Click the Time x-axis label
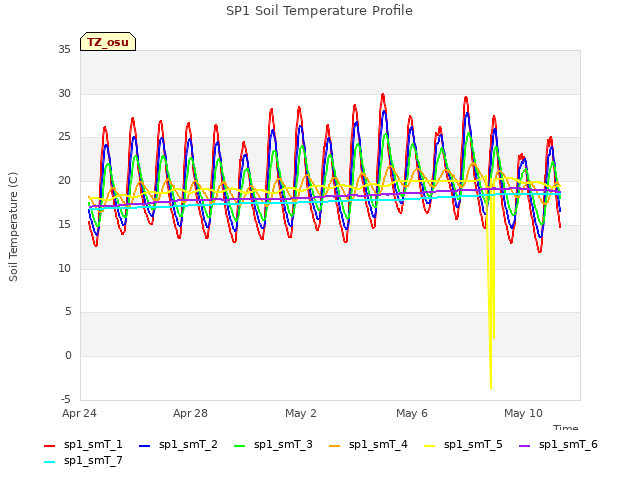Image resolution: width=640 pixels, height=480 pixels. point(566,427)
